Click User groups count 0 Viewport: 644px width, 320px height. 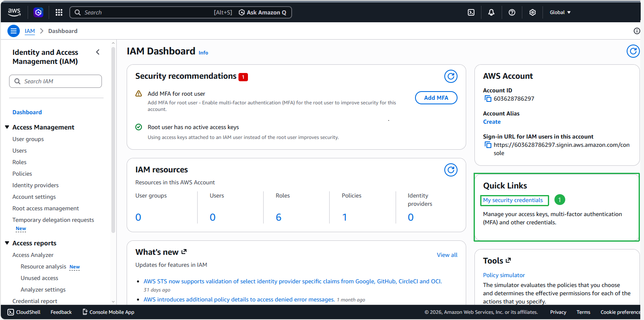tap(138, 217)
